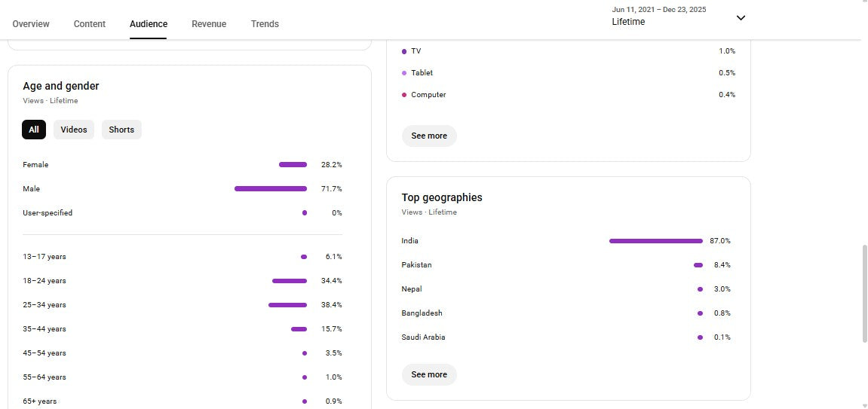The image size is (868, 409).
Task: Click the Pakistan geography row
Action: 566,265
